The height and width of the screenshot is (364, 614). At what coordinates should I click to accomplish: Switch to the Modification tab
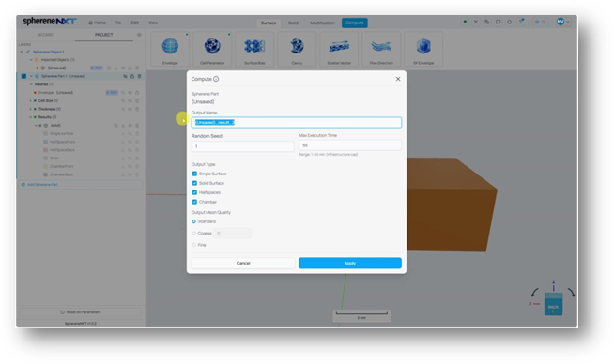pyautogui.click(x=322, y=23)
